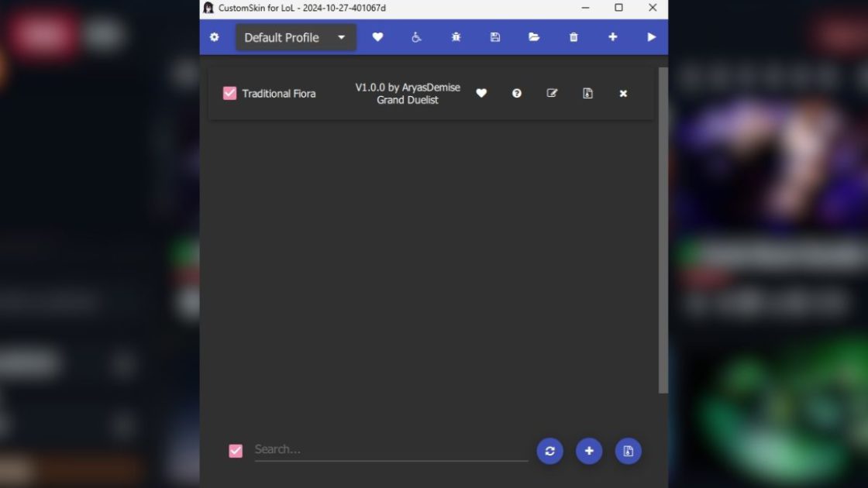Open the help question mark for Traditional Fiora

pyautogui.click(x=516, y=93)
